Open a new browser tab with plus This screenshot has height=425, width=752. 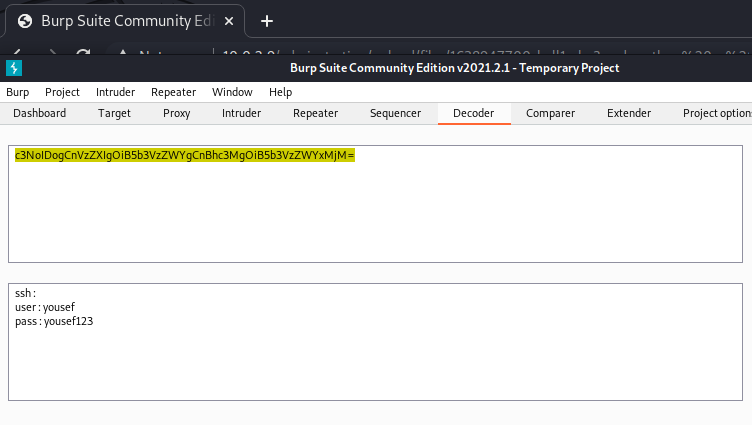(x=267, y=21)
